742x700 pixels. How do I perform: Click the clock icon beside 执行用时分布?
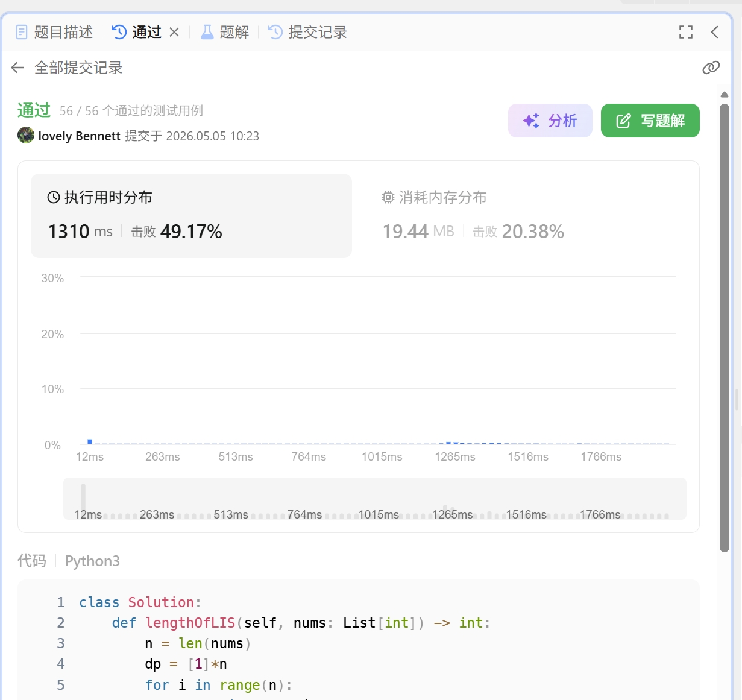point(54,197)
